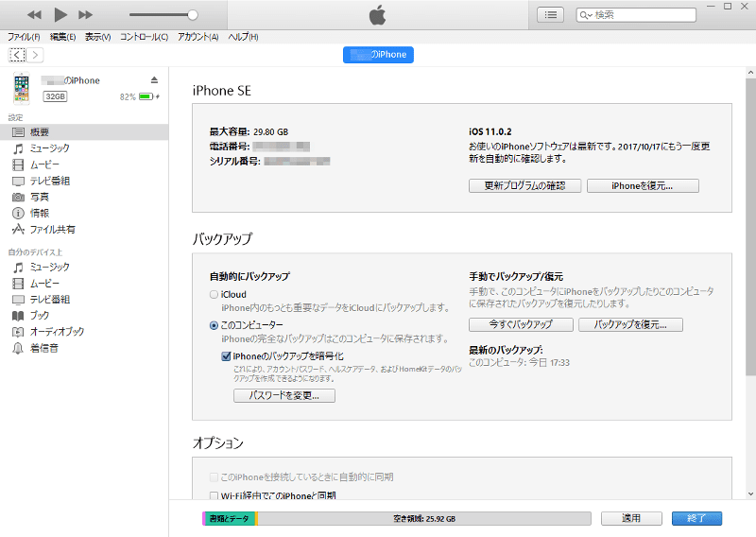The width and height of the screenshot is (756, 537).
Task: Click the 今すぐバックアップ button
Action: (522, 324)
